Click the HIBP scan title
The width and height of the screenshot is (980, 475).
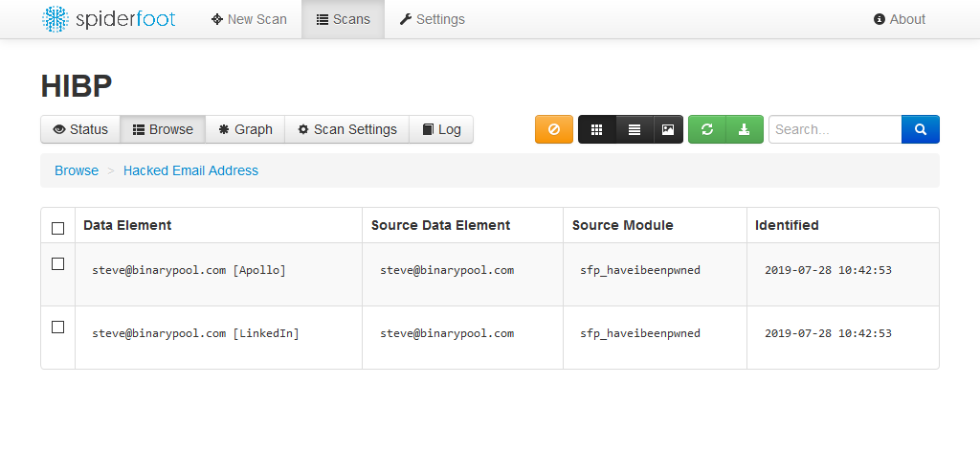point(77,86)
